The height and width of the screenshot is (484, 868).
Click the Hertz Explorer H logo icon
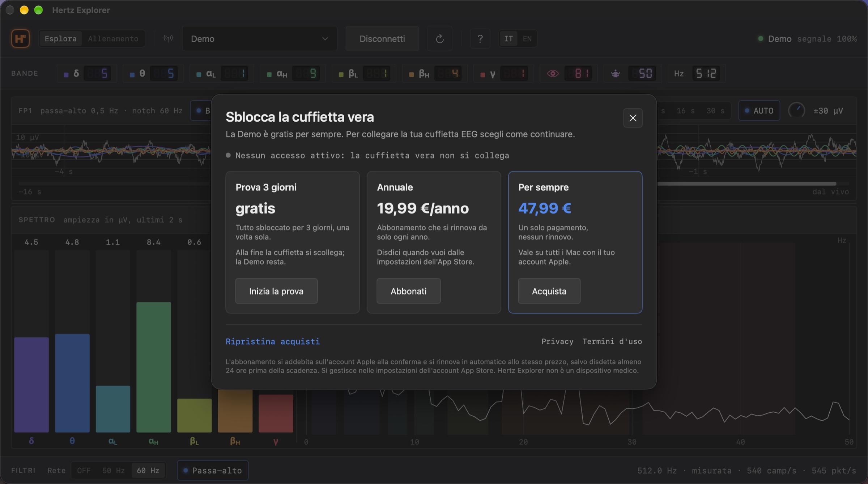20,38
